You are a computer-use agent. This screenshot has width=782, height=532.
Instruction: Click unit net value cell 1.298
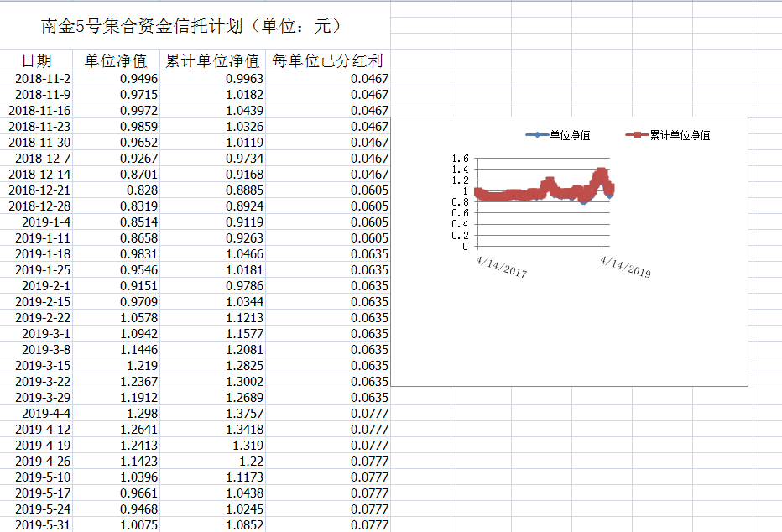(116, 414)
